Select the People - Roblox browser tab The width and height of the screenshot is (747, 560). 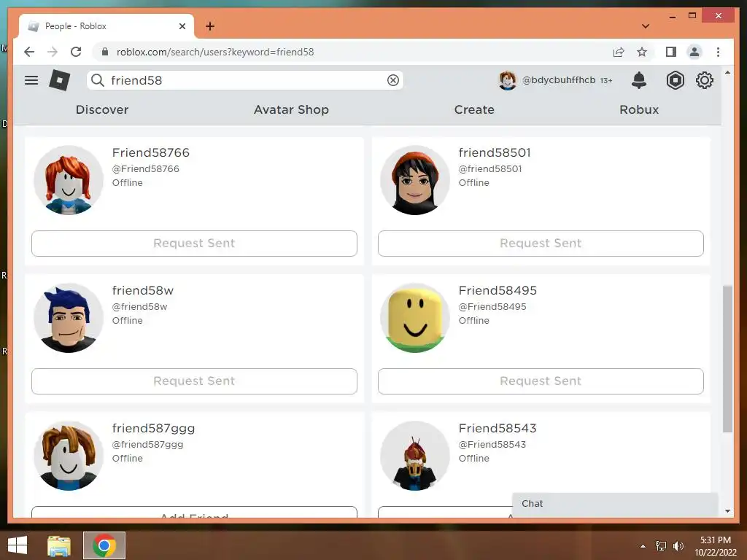(x=107, y=26)
